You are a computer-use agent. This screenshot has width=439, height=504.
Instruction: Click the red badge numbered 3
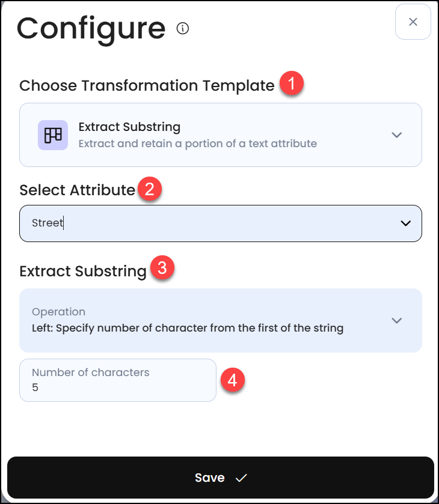162,267
